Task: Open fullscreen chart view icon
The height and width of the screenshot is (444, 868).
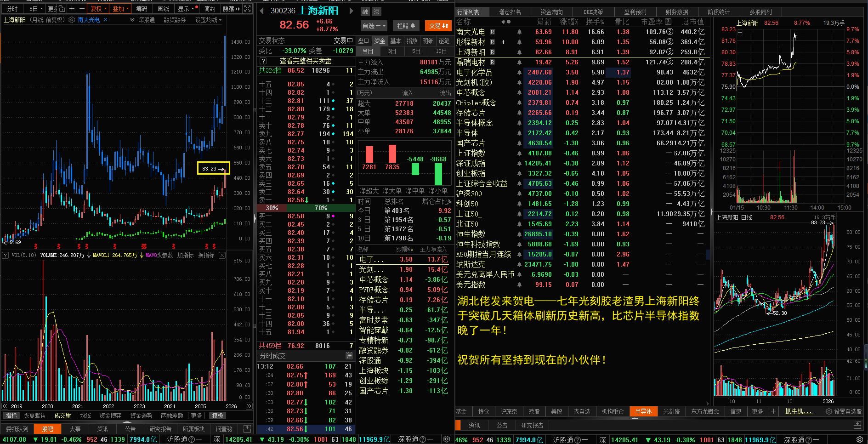Action: tap(248, 9)
